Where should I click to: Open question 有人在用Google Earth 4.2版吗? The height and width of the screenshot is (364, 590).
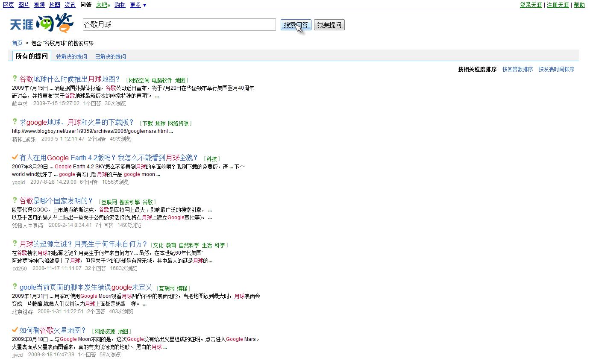[109, 158]
